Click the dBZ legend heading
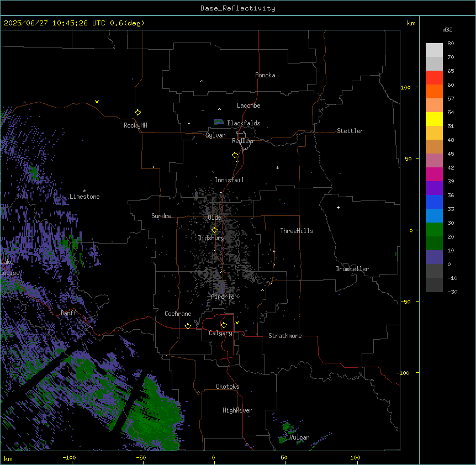This screenshot has width=476, height=465. (447, 30)
